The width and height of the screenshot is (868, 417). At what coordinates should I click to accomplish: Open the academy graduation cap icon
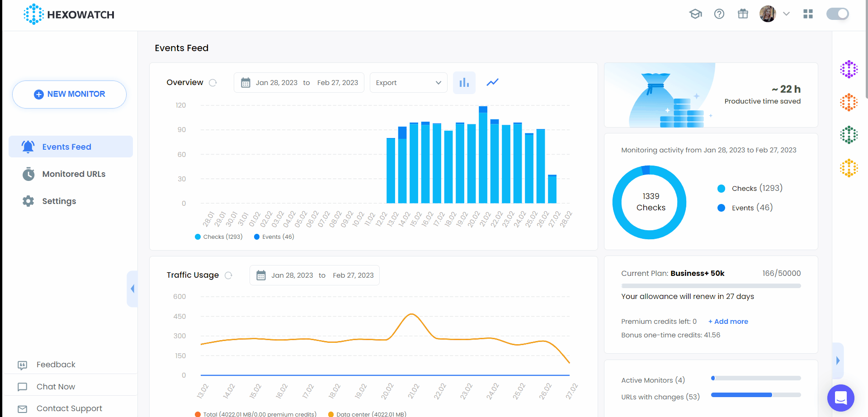click(x=695, y=14)
